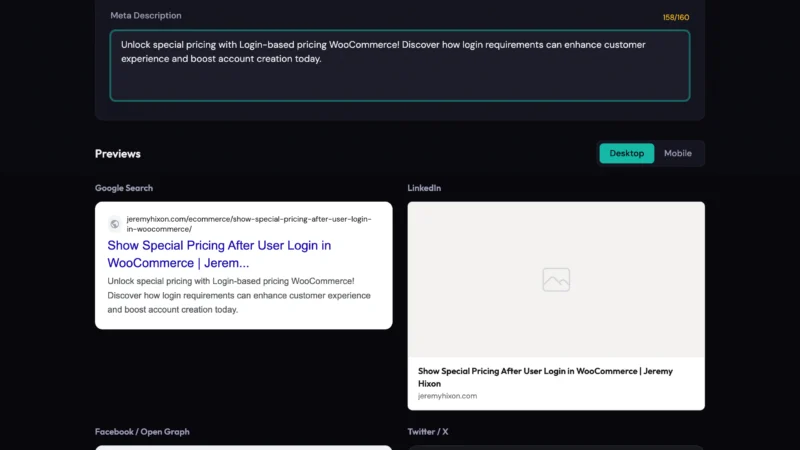This screenshot has height=450, width=800.
Task: Click the Twitter / X preview card's top edge
Action: [x=556, y=447]
